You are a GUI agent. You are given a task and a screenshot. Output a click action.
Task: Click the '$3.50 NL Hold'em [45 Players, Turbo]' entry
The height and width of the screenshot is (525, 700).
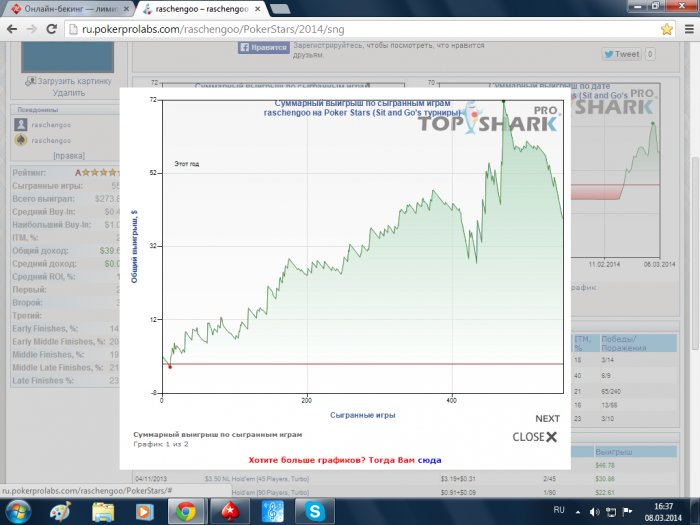(257, 479)
